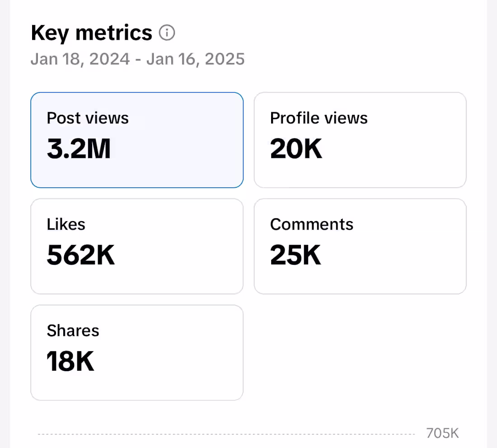Open the Likes metric card
Image resolution: width=497 pixels, height=448 pixels.
(x=137, y=246)
